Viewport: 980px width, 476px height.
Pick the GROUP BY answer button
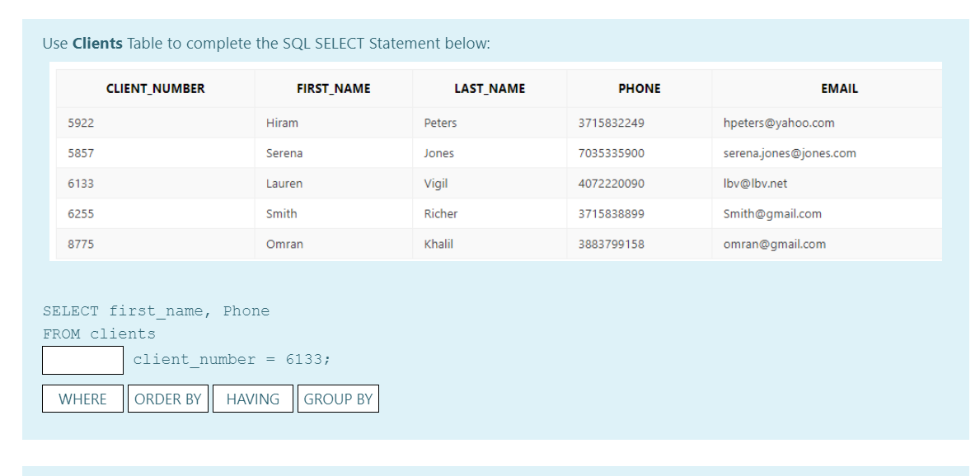pyautogui.click(x=338, y=399)
